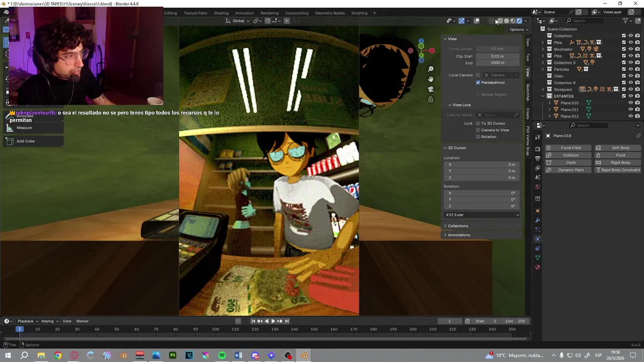Enable Lock Camera to View checkbox
644x362 pixels.
tap(478, 130)
